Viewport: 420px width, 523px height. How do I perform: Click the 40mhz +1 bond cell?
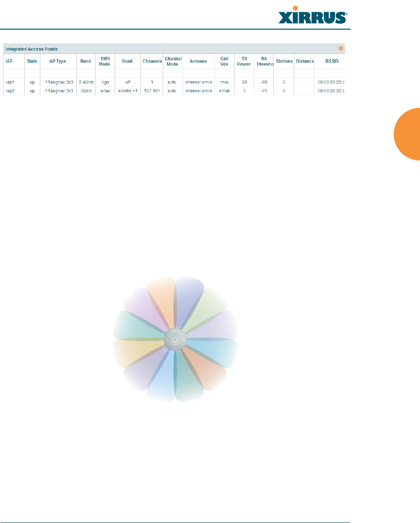pyautogui.click(x=128, y=91)
